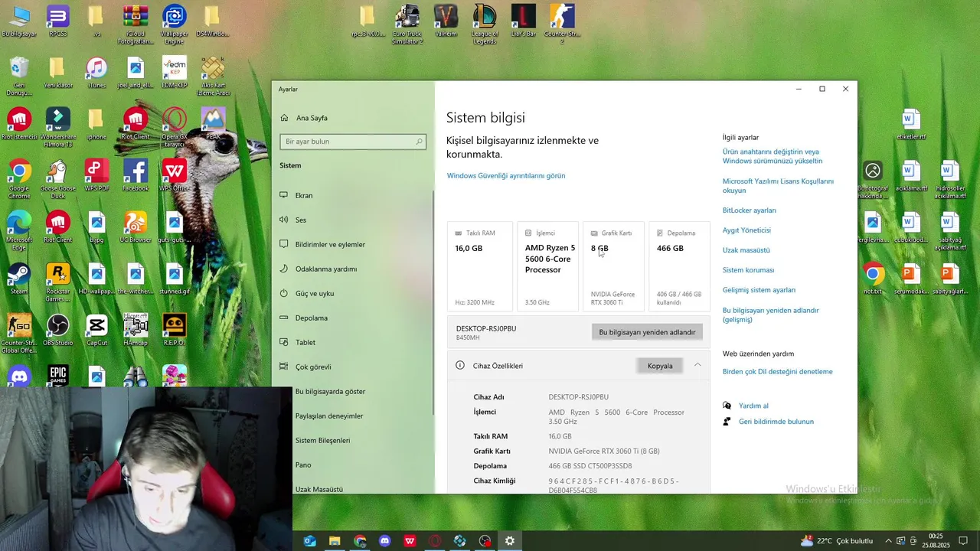Image resolution: width=980 pixels, height=551 pixels.
Task: Collapse the Cihaz Özellikleri section chevron
Action: coord(697,365)
